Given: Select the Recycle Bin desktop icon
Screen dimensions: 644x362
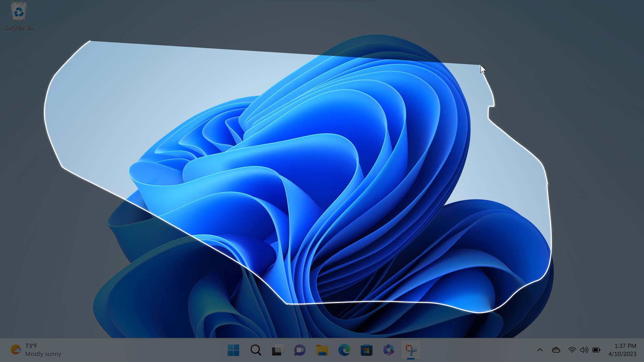Looking at the screenshot, I should point(19,16).
